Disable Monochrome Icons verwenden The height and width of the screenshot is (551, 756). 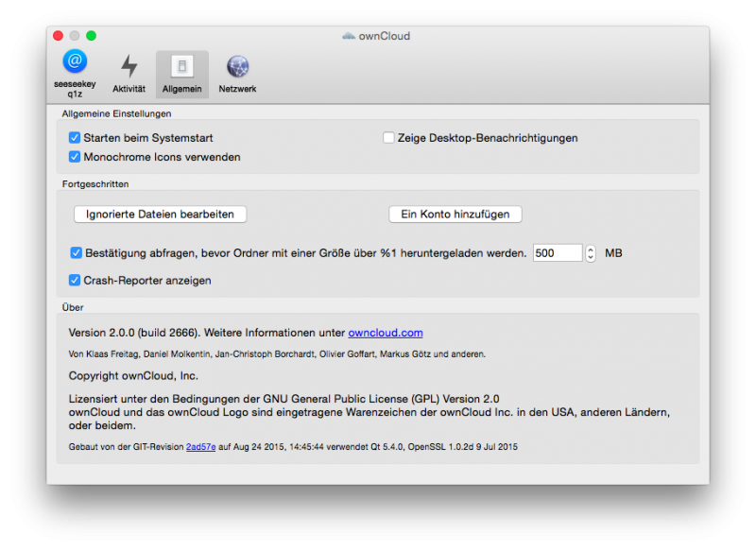(x=75, y=157)
